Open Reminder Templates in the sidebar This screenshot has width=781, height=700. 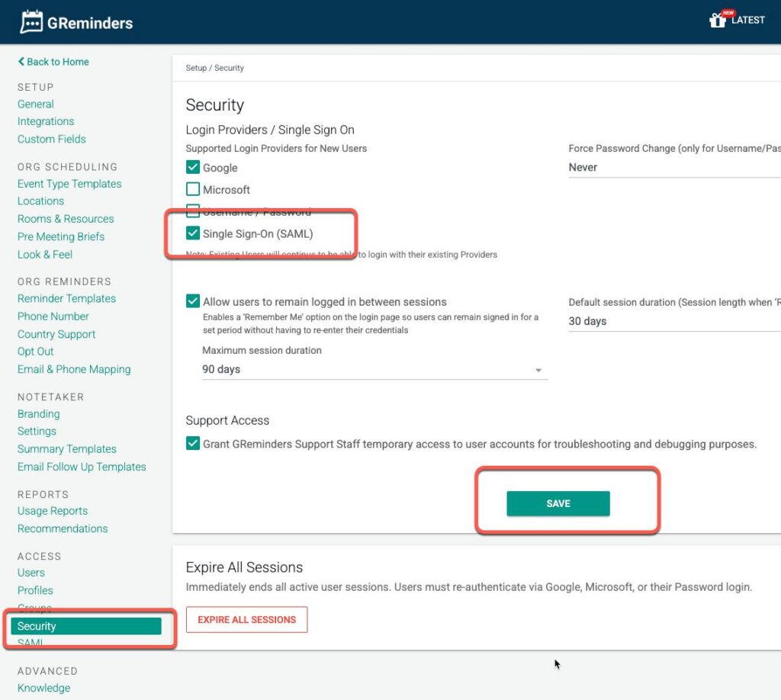(x=66, y=299)
